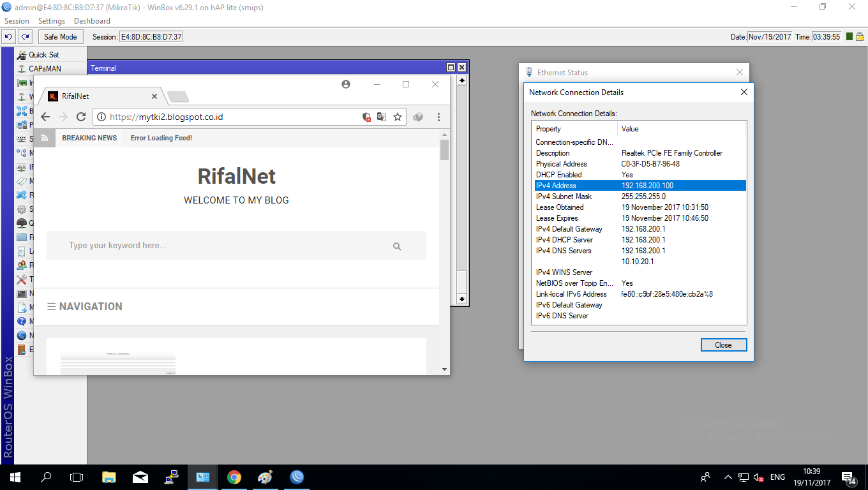Select the Wireless menu icon
Screen dimensions: 868x490
(x=20, y=96)
